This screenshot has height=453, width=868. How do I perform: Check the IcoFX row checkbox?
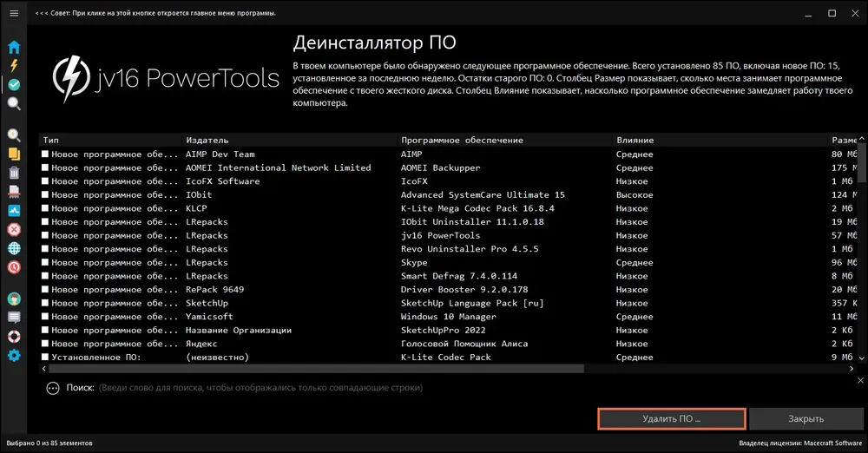45,181
